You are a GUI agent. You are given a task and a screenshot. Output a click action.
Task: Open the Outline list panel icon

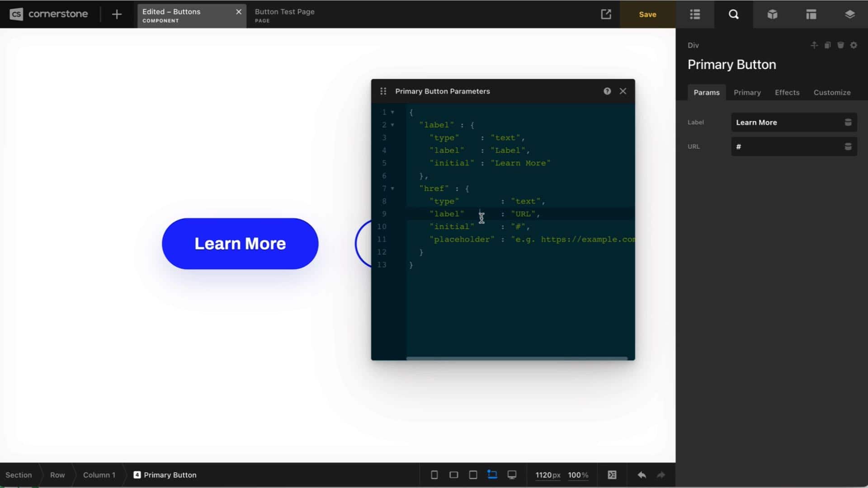pos(695,14)
